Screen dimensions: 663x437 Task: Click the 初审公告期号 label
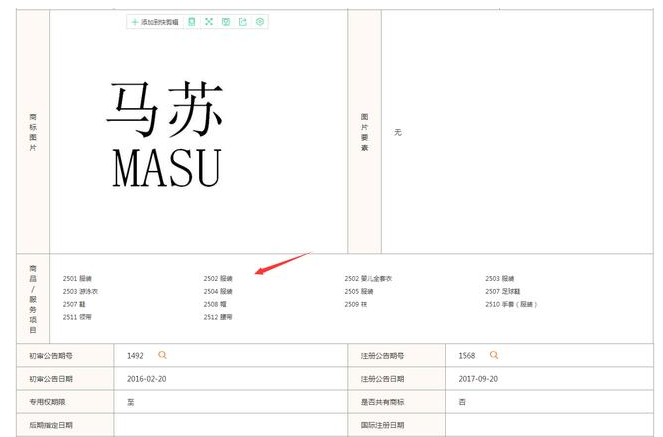(51, 356)
